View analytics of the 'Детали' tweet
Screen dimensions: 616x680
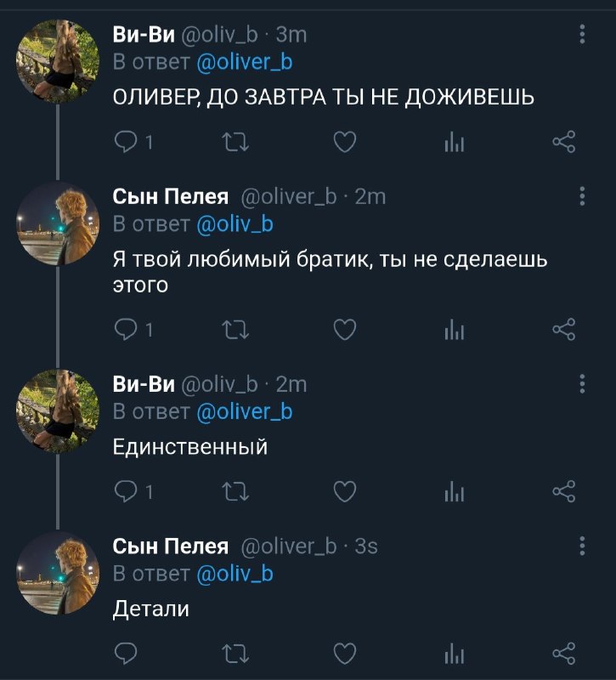point(455,654)
